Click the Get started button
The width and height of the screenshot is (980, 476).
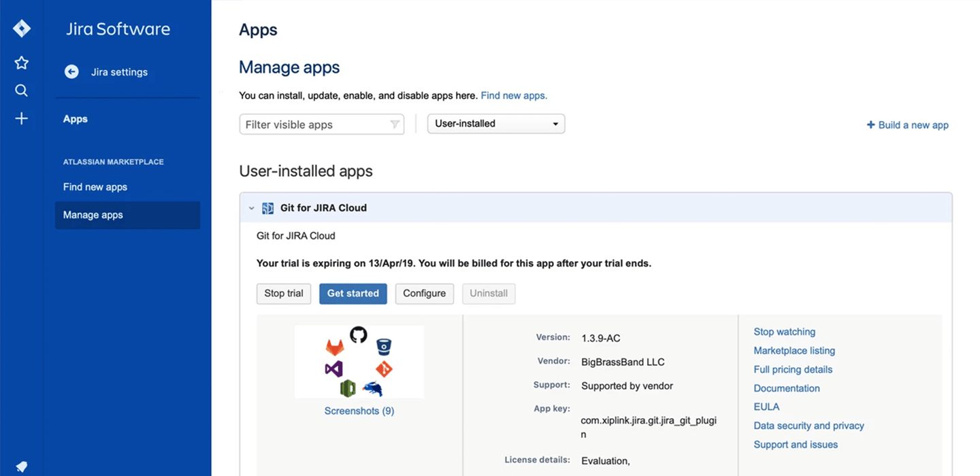click(x=353, y=293)
